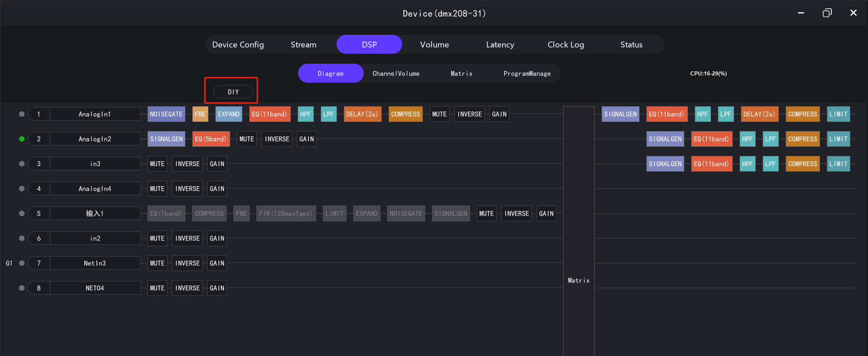Screen dimensions: 868x356
Task: Click MUTE on channel 5 row
Action: [x=487, y=214]
